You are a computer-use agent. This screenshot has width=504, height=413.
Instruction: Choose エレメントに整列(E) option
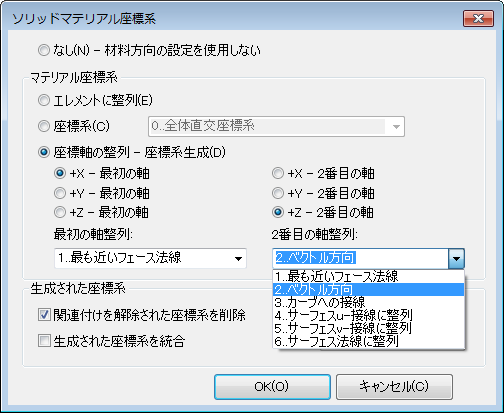(44, 100)
